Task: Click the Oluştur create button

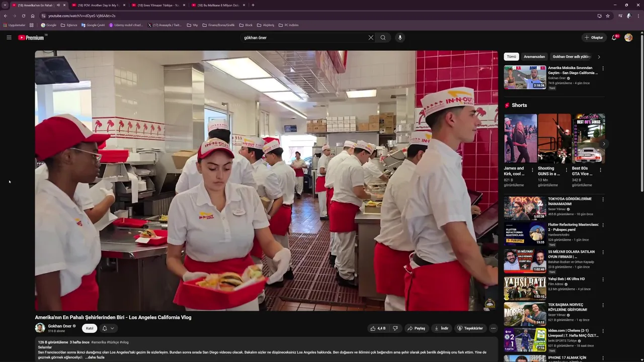Action: coord(594,38)
